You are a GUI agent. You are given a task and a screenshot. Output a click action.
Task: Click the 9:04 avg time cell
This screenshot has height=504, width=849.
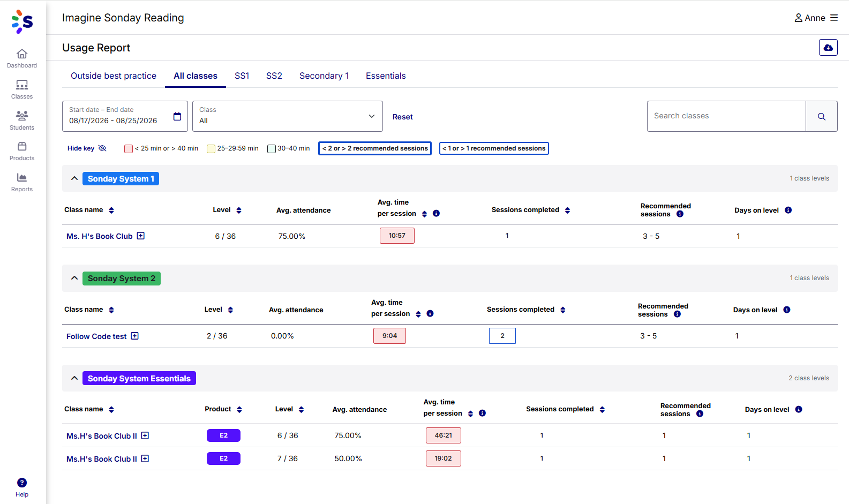coord(389,336)
